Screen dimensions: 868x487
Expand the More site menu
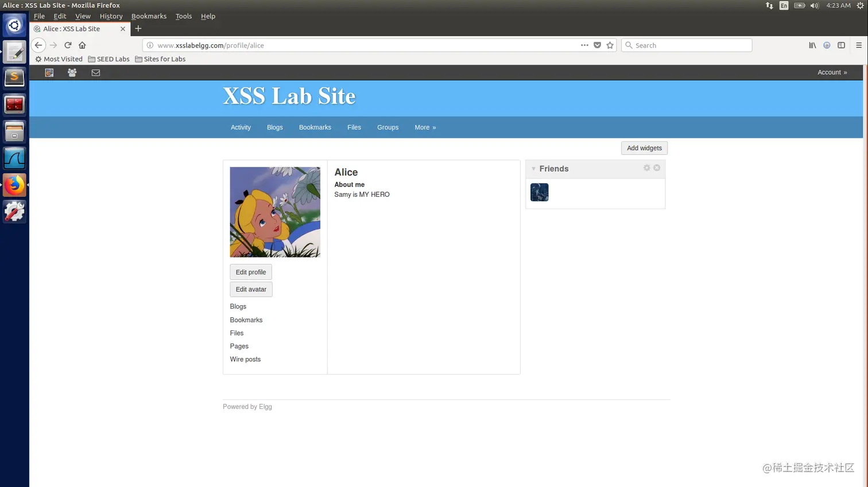(425, 127)
